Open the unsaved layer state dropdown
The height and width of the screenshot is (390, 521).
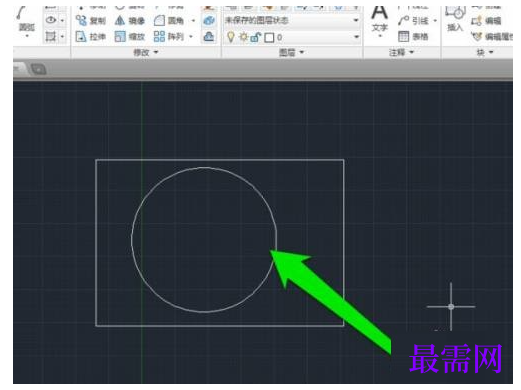(292, 21)
